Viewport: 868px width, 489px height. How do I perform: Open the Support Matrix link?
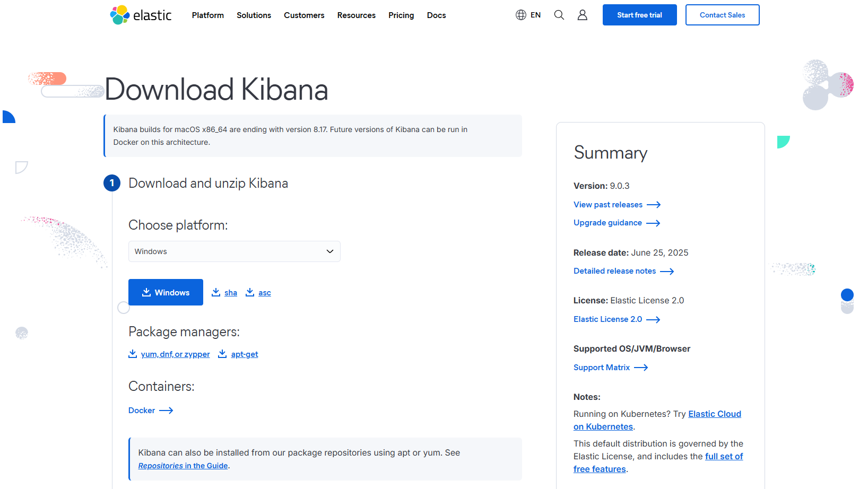(x=611, y=368)
